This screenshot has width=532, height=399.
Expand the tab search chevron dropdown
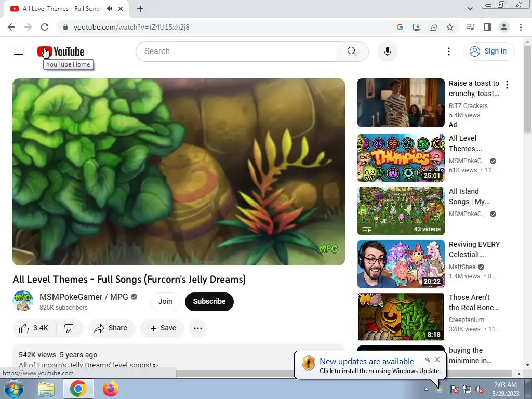[470, 9]
